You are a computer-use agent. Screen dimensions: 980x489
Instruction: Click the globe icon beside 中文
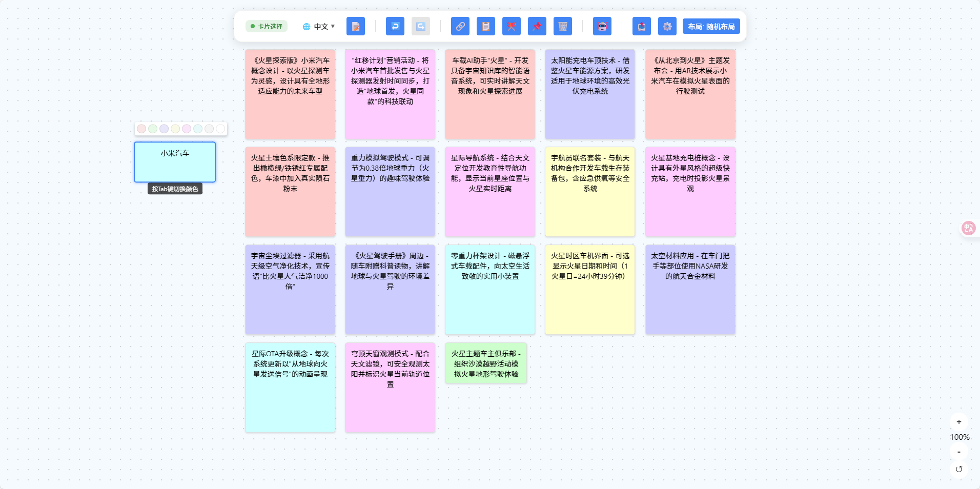coord(307,27)
